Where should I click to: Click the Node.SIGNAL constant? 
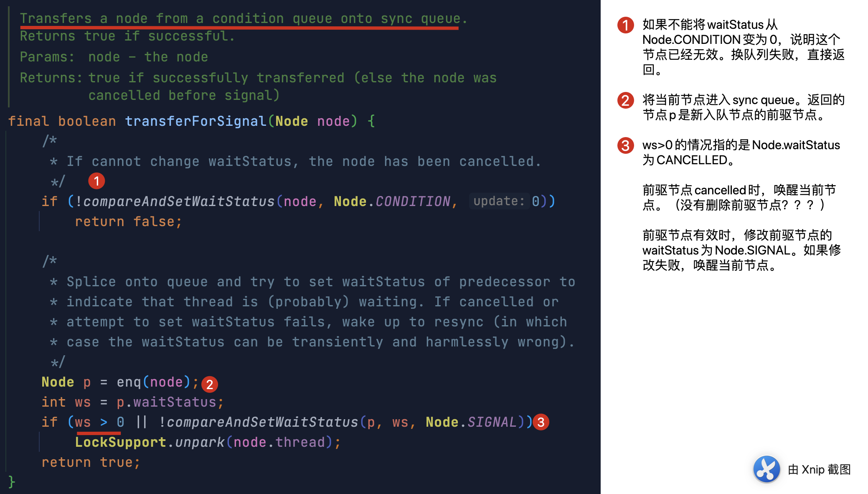(x=471, y=422)
